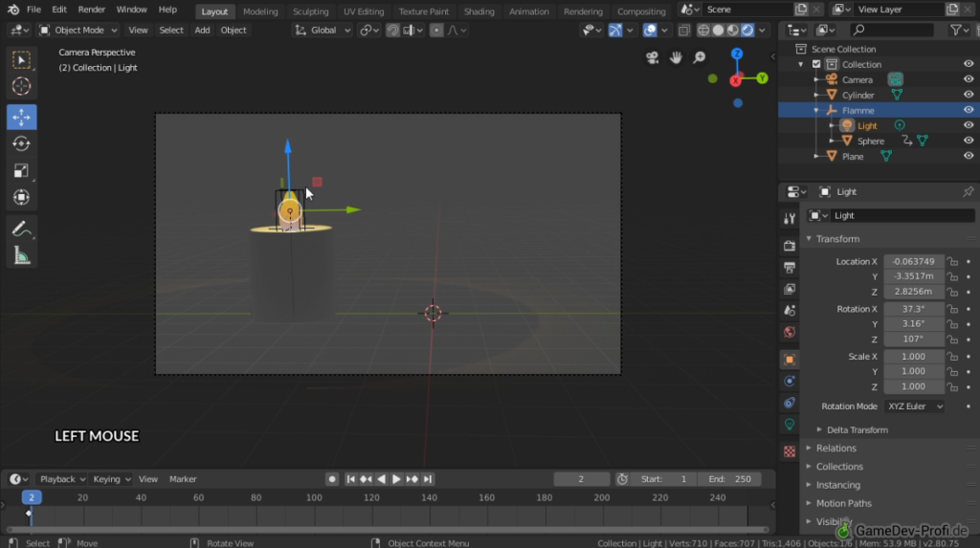The width and height of the screenshot is (980, 548).
Task: Open the Rotation Mode XYZ Euler dropdown
Action: click(915, 406)
